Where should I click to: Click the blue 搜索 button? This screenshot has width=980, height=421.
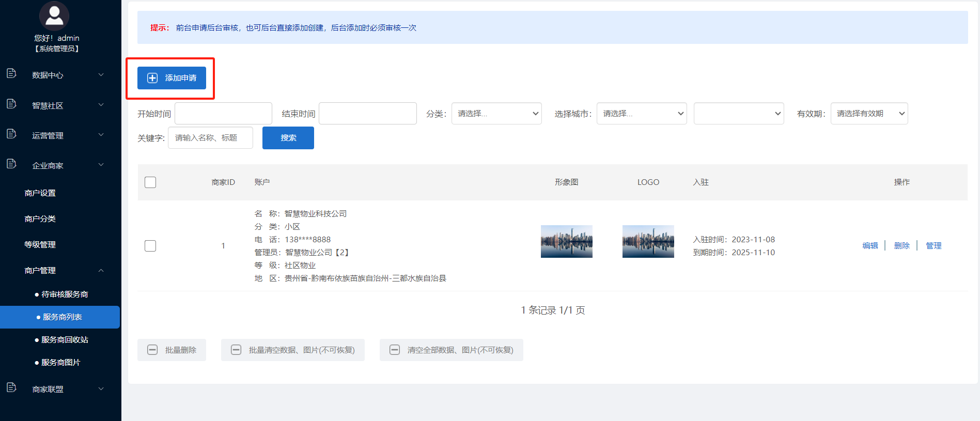(x=288, y=138)
